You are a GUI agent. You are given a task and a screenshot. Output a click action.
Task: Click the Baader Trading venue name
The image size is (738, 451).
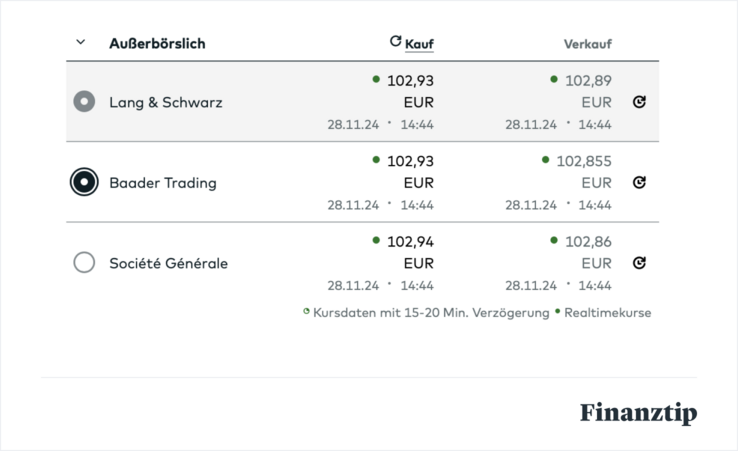[163, 183]
